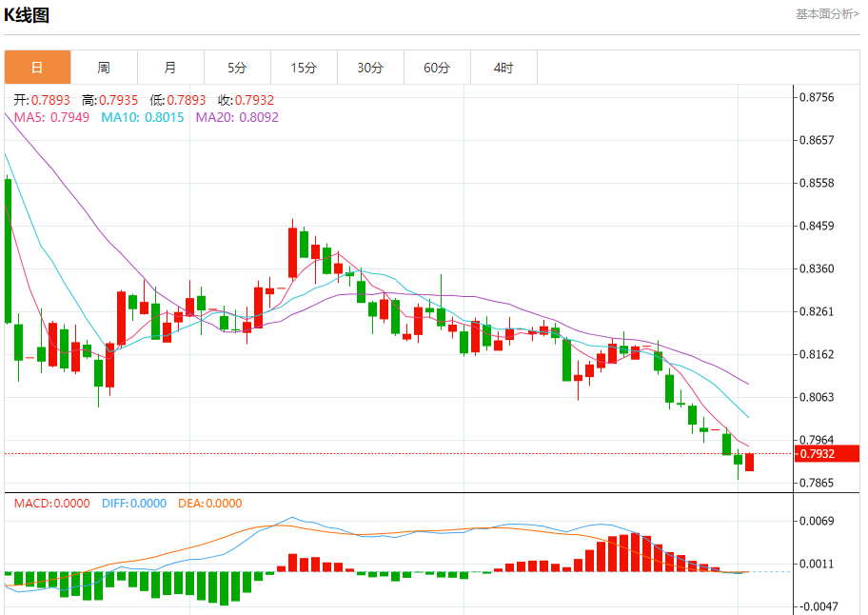Viewport: 868px width, 615px height.
Task: Click the 0.8360 price axis label
Action: pos(817,269)
